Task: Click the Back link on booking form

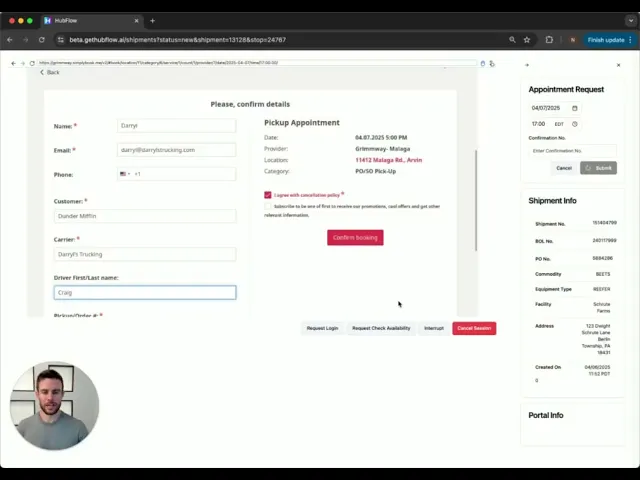Action: click(49, 72)
